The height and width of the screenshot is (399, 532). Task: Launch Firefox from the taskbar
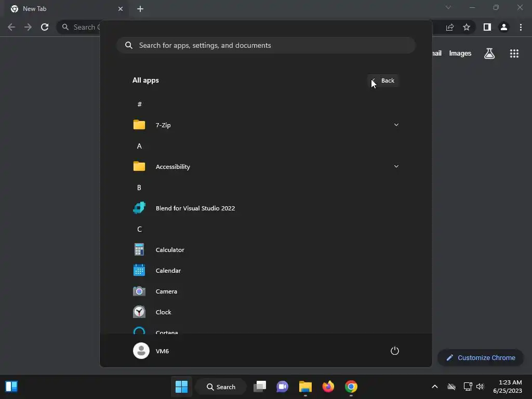pyautogui.click(x=328, y=387)
